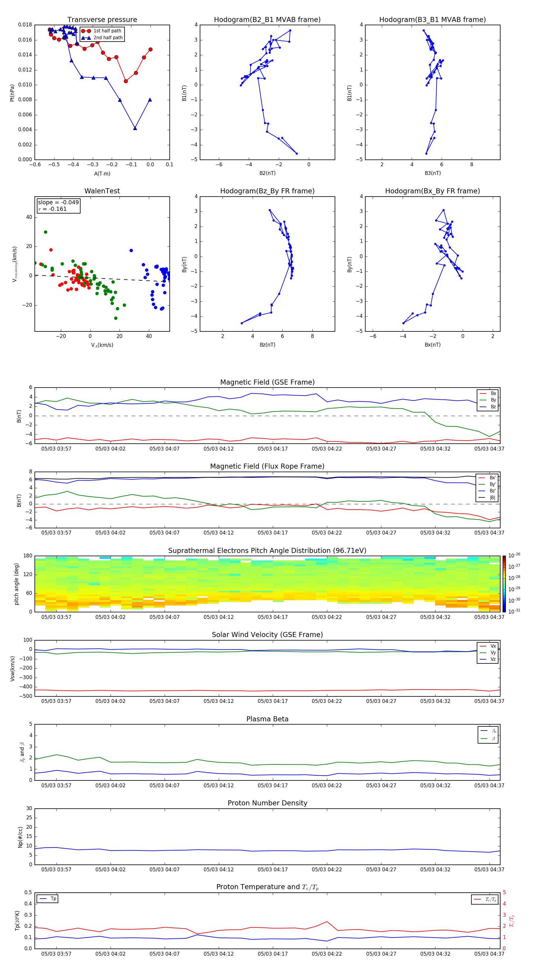
Task: Select the 'r = -0.161' annotation text
Action: pyautogui.click(x=53, y=209)
